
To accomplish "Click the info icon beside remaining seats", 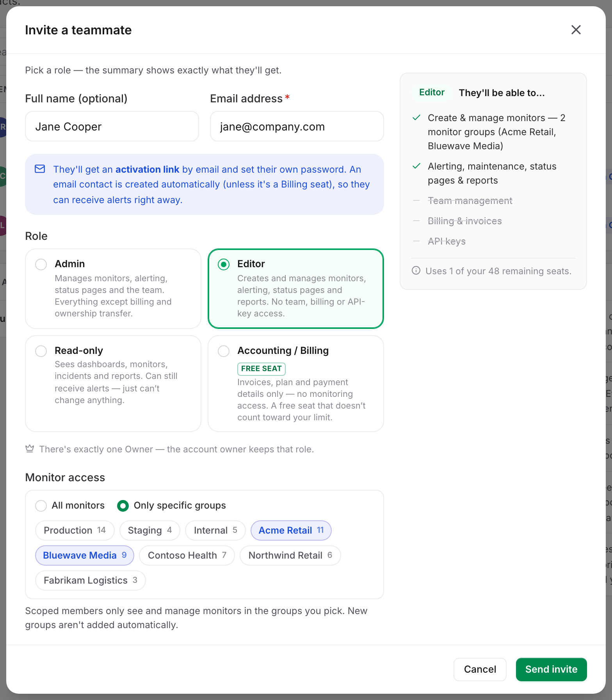I will [x=416, y=271].
